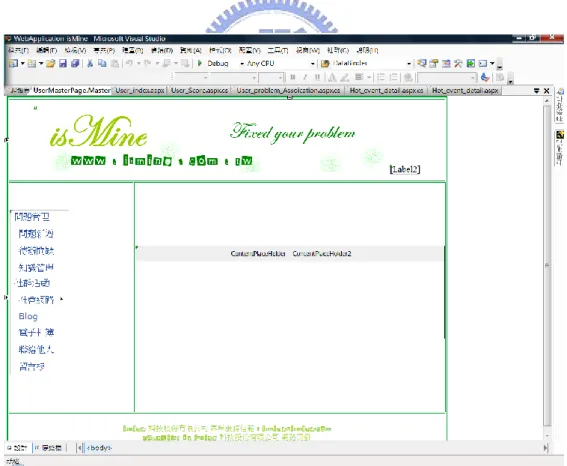Open the Debug configuration dropdown
The width and height of the screenshot is (567, 466).
click(225, 64)
